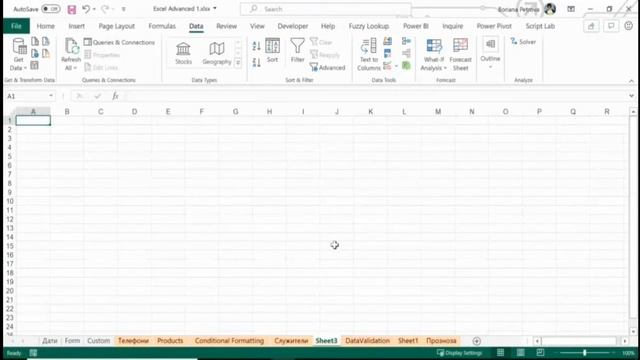Click Manage Data Model green icon
The image size is (640, 360).
406,65
